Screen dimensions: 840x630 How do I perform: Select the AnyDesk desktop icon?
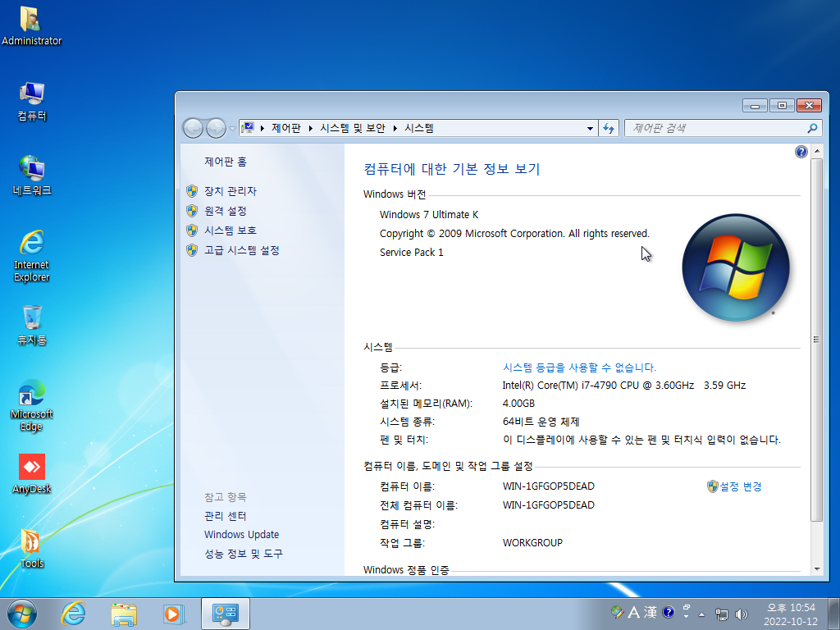click(32, 474)
